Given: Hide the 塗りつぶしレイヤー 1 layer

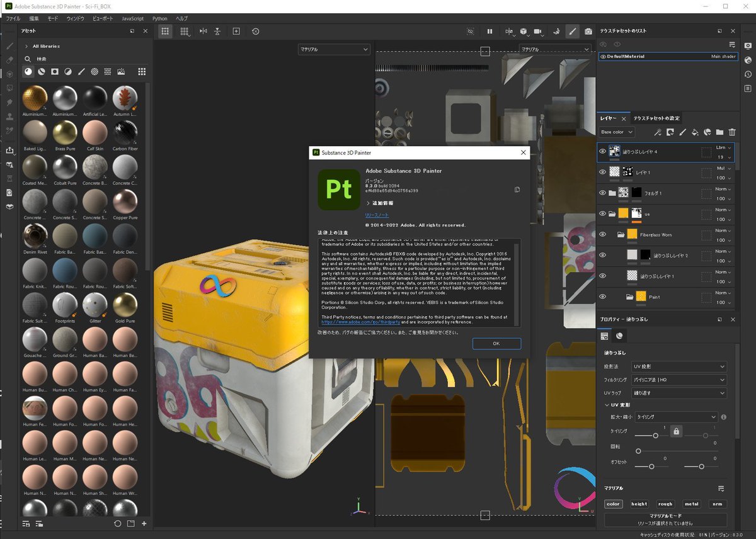Looking at the screenshot, I should (x=602, y=276).
